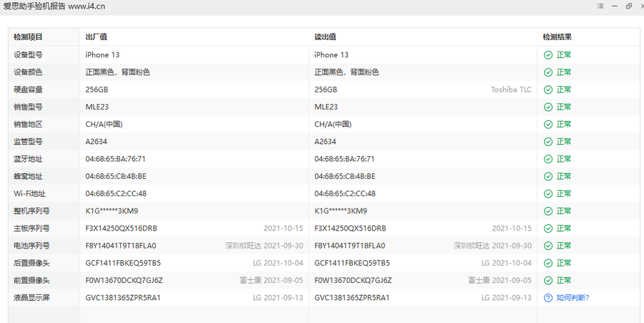Open the list menu icon in title bar
This screenshot has height=323, width=644.
pos(600,6)
